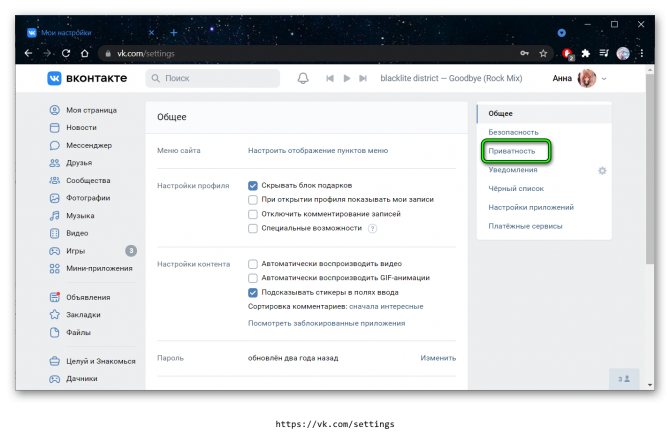Open the saved passwords key icon
This screenshot has width=670, height=443.
524,53
